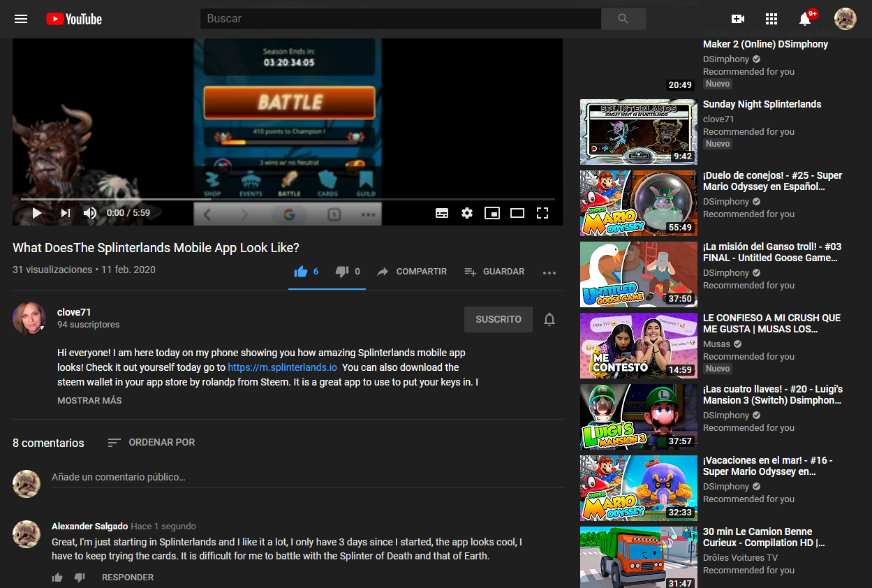Dislike Alexander Salgado's comment
This screenshot has height=588, width=872.
[x=80, y=578]
